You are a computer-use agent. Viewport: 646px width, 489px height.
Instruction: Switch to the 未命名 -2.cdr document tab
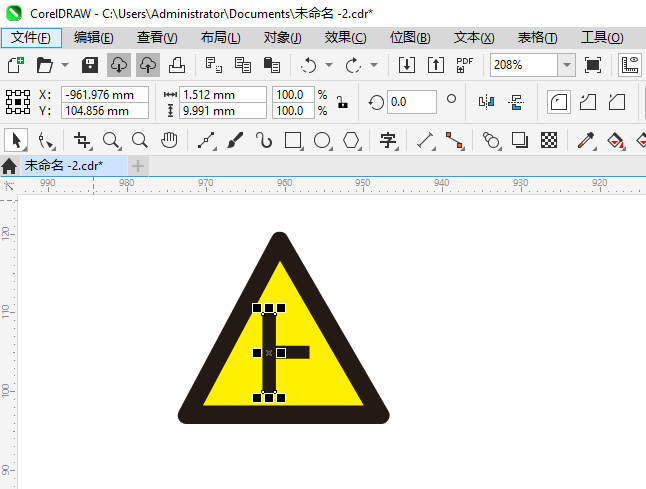[74, 166]
